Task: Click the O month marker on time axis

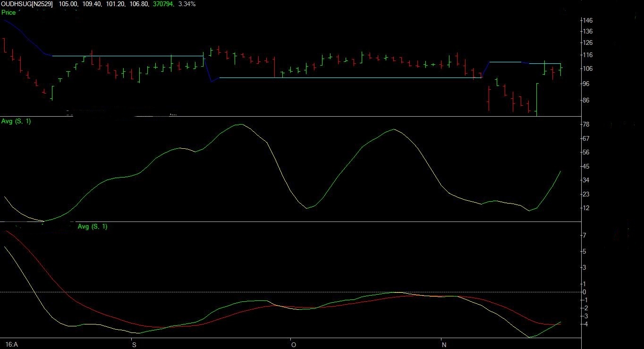Action: 294,344
